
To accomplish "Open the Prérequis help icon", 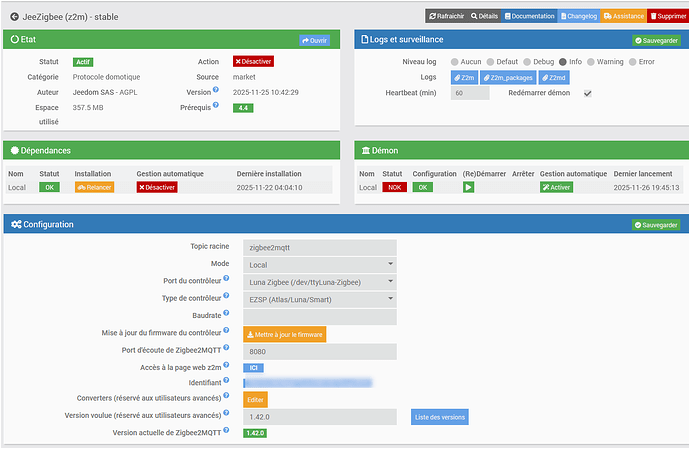I will [x=216, y=105].
